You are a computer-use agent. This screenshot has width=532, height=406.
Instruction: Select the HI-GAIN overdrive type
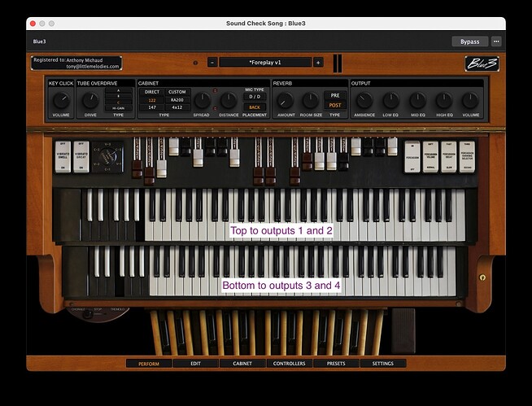[x=119, y=108]
